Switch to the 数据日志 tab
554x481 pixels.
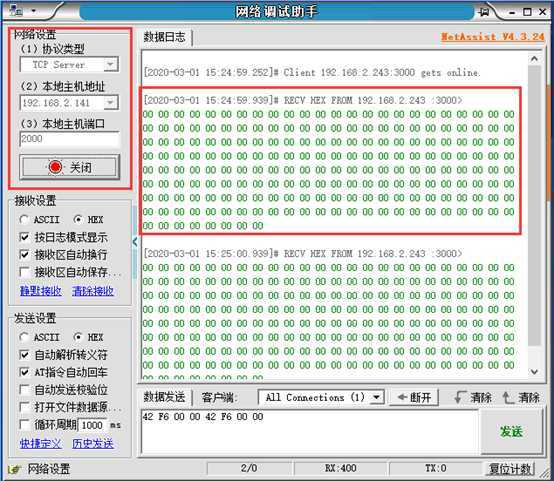(x=164, y=37)
